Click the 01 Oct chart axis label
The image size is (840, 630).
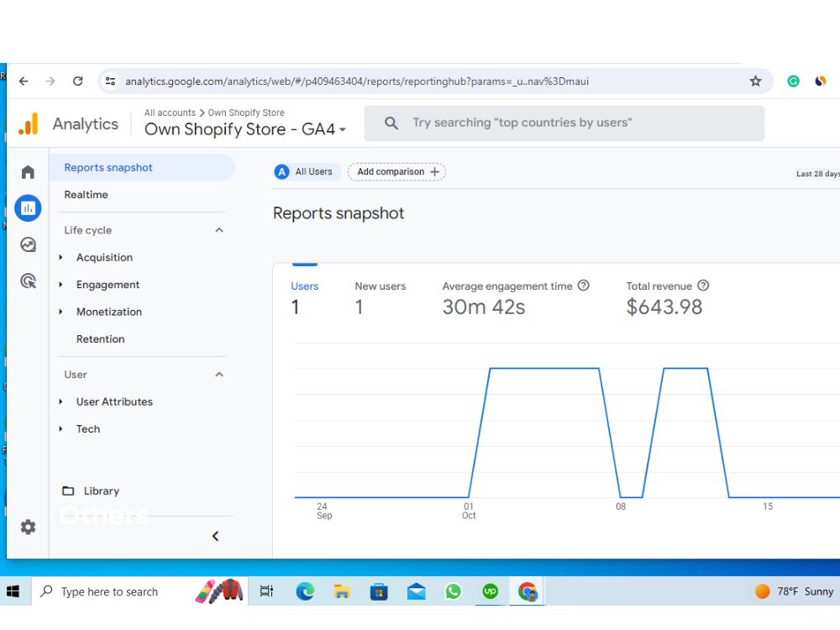(469, 511)
